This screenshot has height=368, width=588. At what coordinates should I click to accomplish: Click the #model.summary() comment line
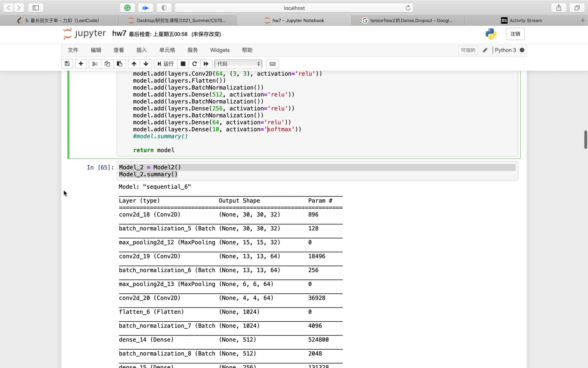160,136
